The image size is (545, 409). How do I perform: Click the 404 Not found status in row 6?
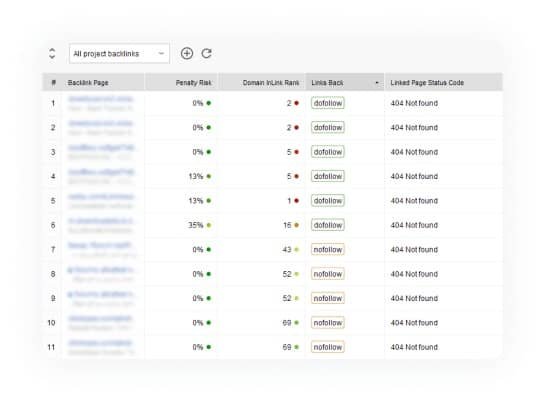pyautogui.click(x=414, y=225)
